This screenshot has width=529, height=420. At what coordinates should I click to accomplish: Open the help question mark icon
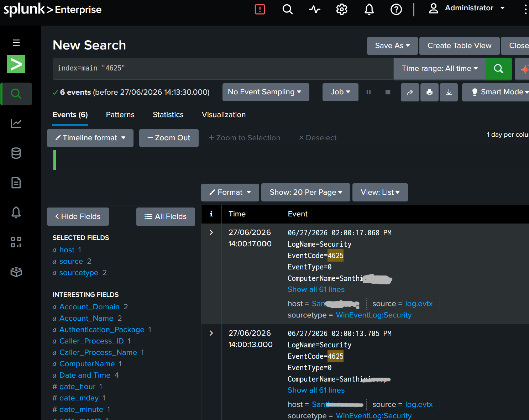click(x=396, y=9)
